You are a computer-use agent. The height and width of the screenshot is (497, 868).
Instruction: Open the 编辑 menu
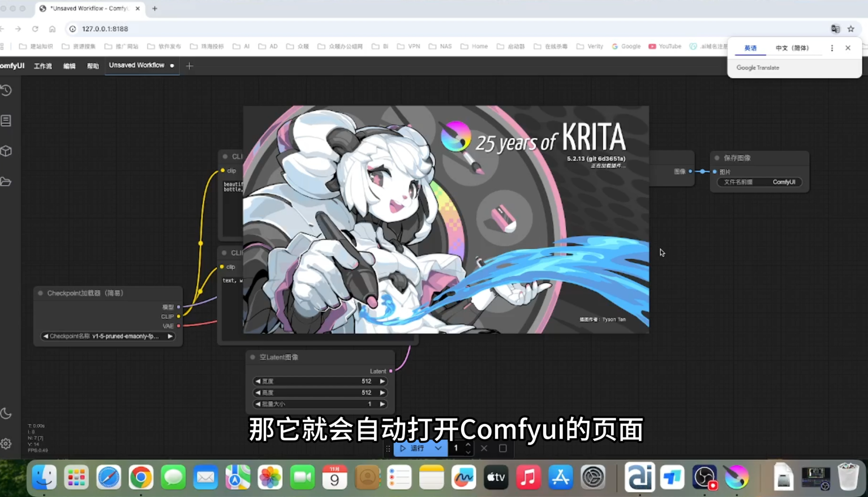70,66
